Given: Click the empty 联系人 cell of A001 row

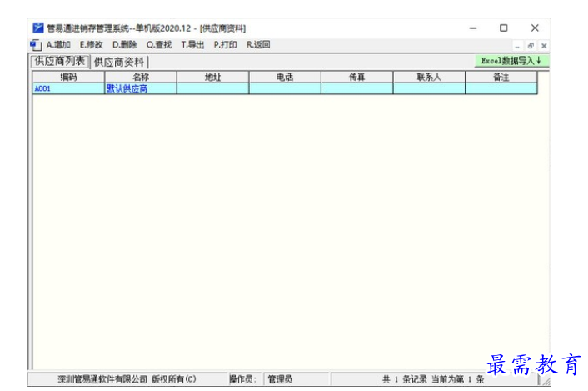Looking at the screenshot, I should [429, 89].
